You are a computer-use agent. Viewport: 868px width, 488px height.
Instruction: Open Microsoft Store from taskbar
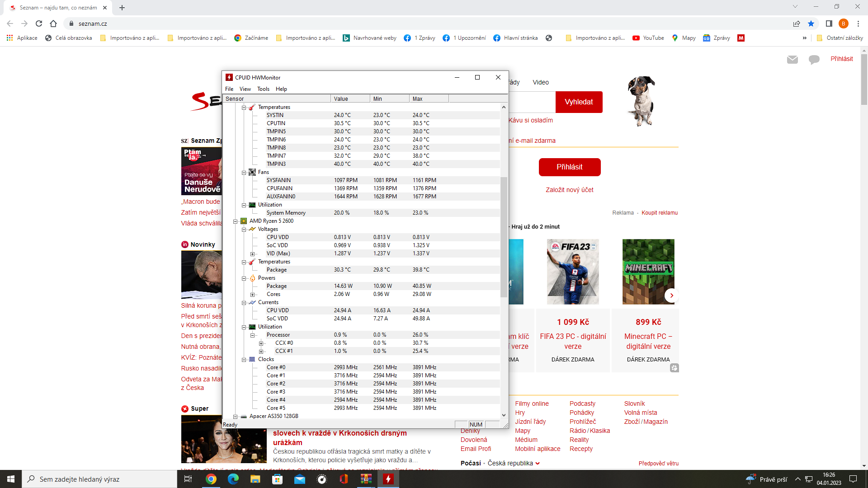coord(277,479)
